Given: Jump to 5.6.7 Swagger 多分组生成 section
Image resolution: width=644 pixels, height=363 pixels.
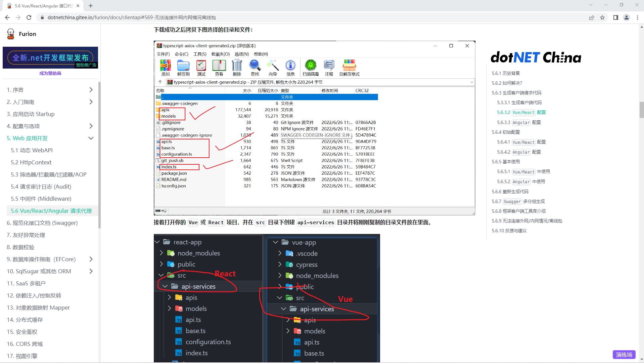Looking at the screenshot, I should point(518,201).
